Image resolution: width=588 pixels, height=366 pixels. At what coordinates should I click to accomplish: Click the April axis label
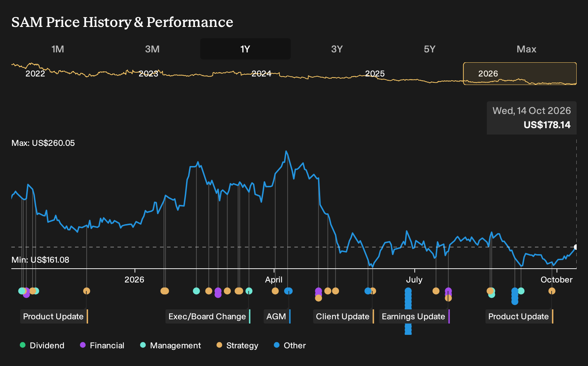[x=274, y=280]
